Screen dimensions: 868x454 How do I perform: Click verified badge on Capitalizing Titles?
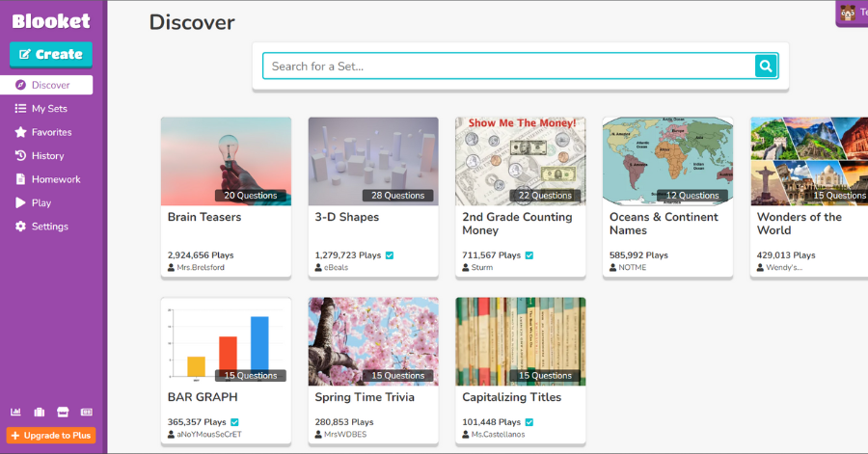529,422
